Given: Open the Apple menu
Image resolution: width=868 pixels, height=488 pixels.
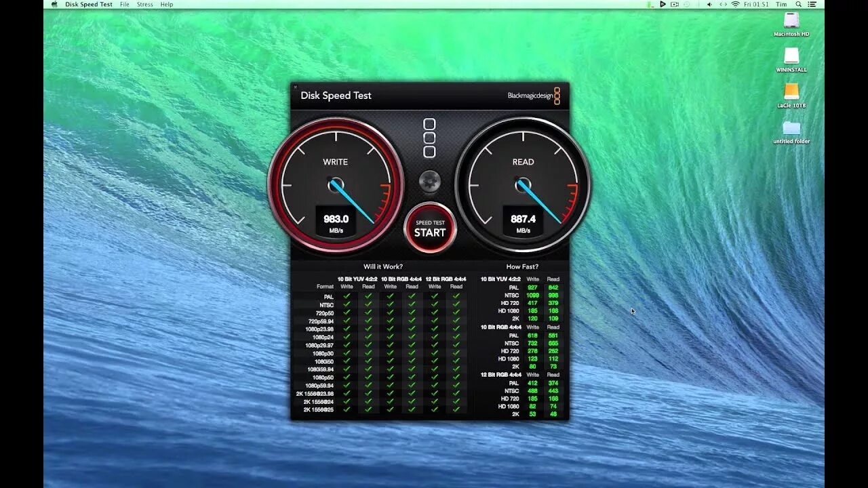Looking at the screenshot, I should click(54, 4).
